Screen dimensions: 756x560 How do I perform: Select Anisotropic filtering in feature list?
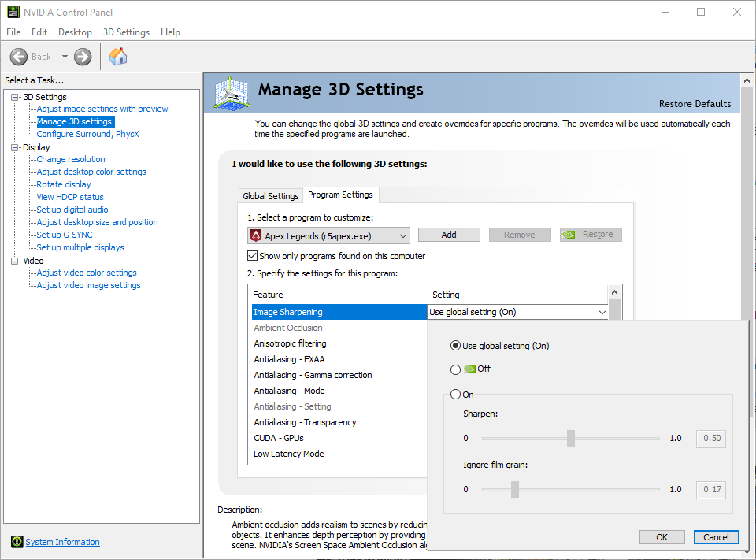(x=290, y=343)
